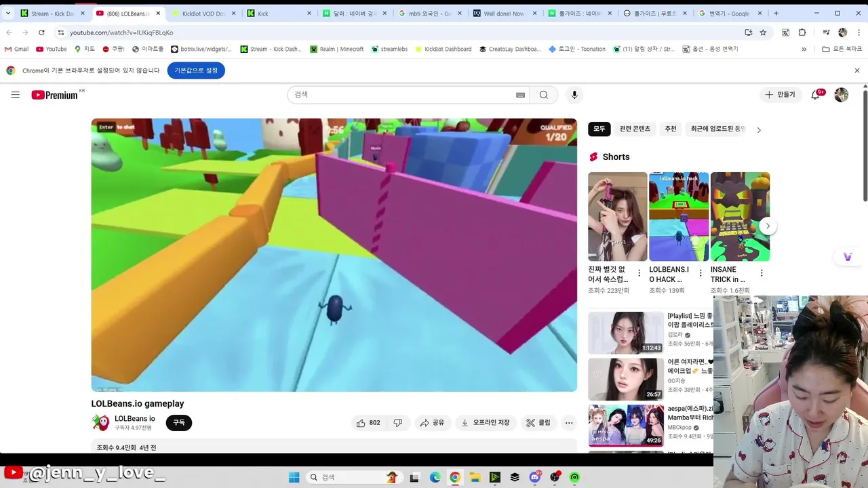Click the install app icon in address bar

[748, 33]
